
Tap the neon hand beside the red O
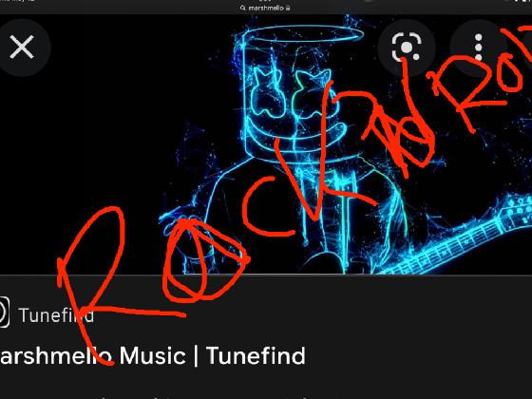point(177,224)
